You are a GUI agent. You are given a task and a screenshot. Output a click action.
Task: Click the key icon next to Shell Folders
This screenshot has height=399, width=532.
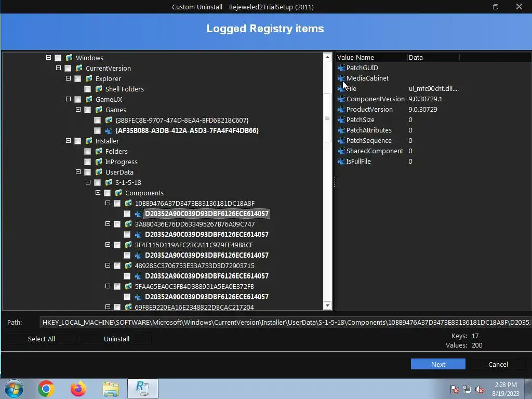point(99,89)
